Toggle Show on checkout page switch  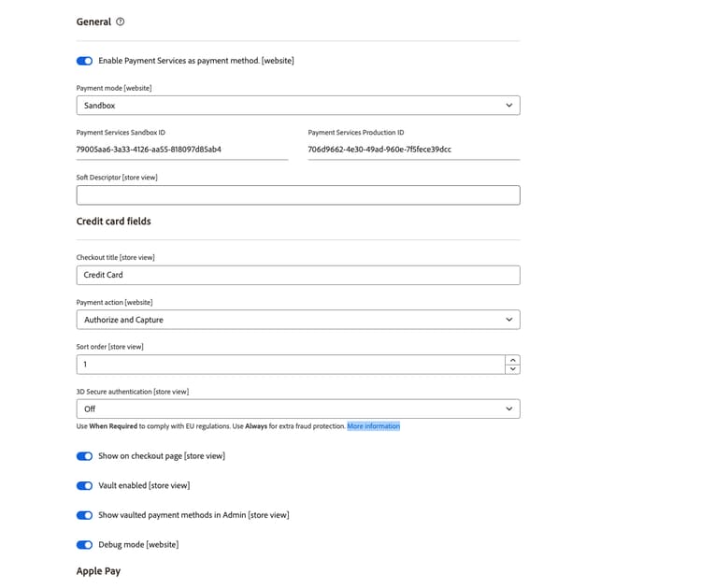(85, 456)
